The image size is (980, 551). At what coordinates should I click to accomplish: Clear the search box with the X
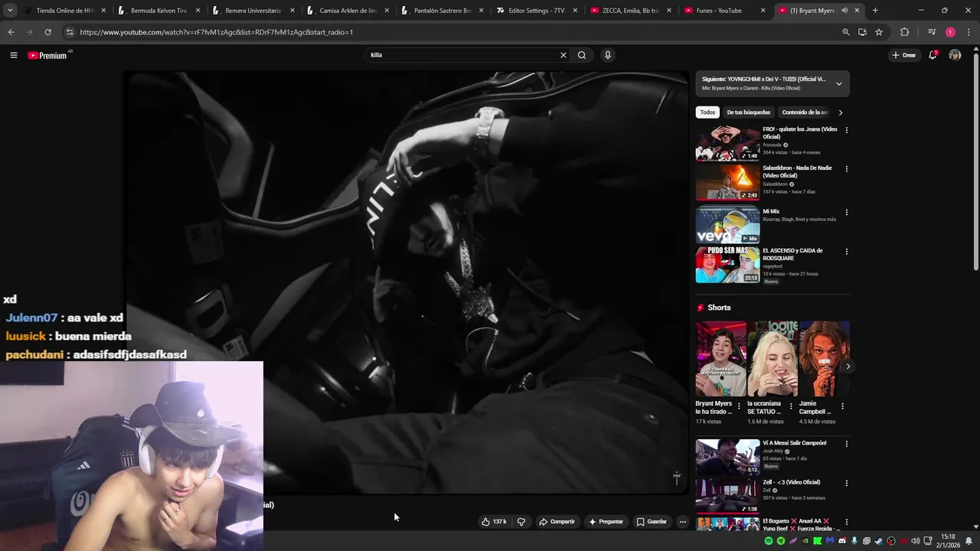563,55
